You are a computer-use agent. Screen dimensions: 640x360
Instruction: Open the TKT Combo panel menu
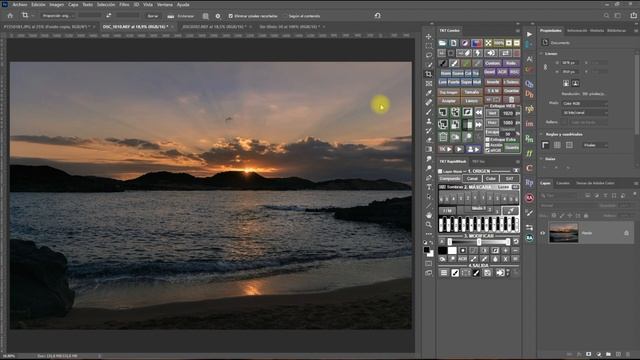coord(518,31)
